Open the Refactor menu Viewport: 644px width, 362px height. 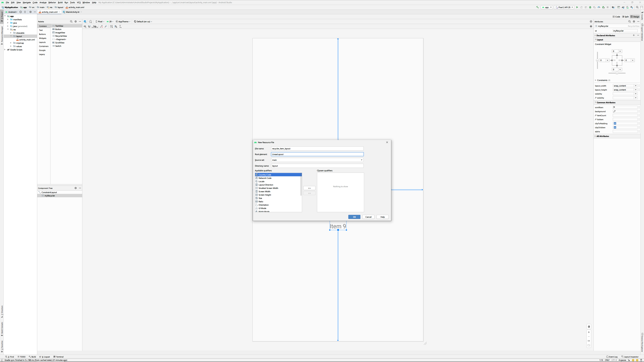pos(52,3)
